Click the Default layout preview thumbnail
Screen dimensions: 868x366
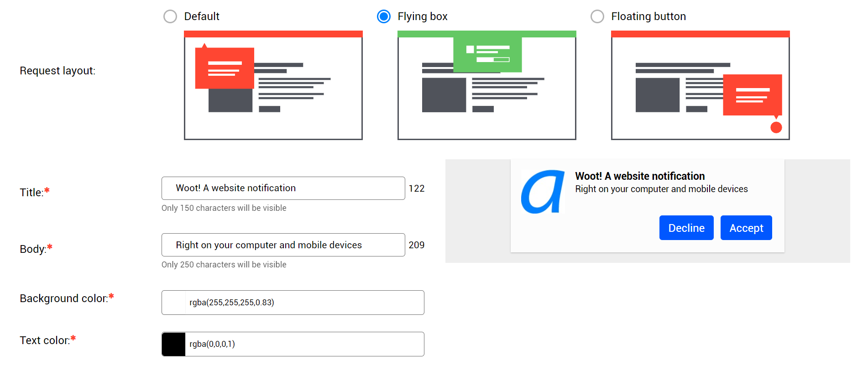coord(273,85)
